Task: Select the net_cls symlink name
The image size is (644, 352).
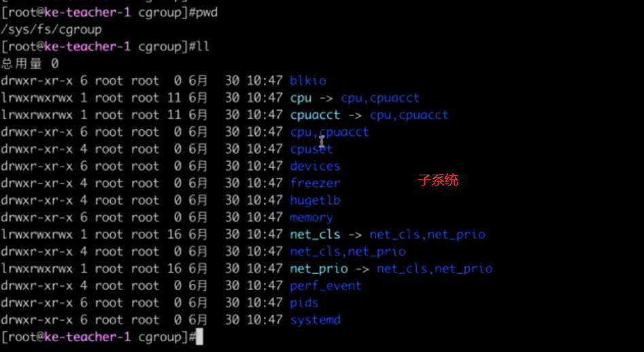Action: click(315, 234)
